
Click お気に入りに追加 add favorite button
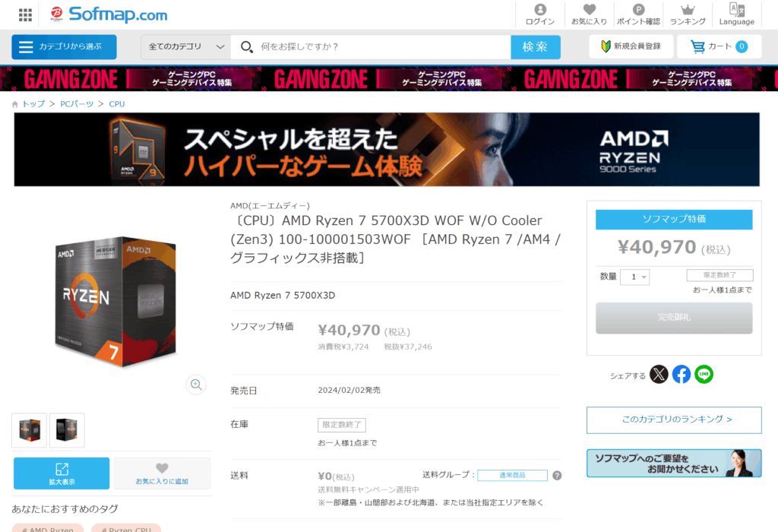click(x=162, y=473)
